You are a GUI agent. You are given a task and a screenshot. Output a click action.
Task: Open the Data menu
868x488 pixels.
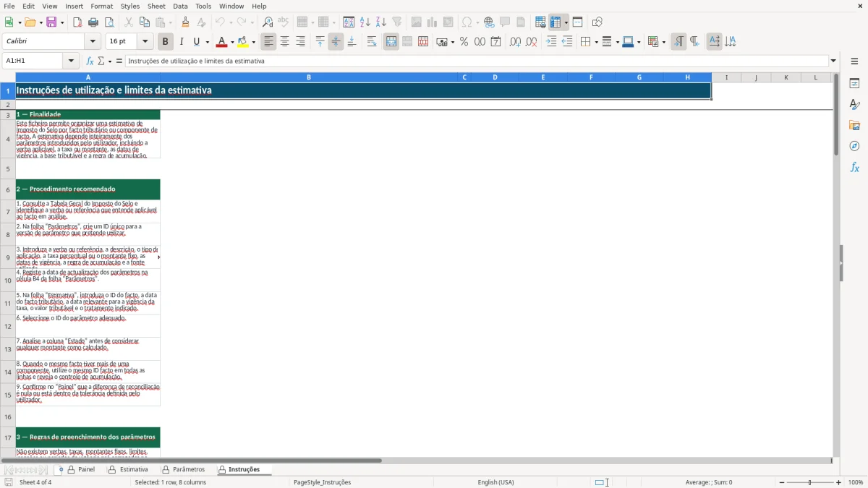(180, 6)
